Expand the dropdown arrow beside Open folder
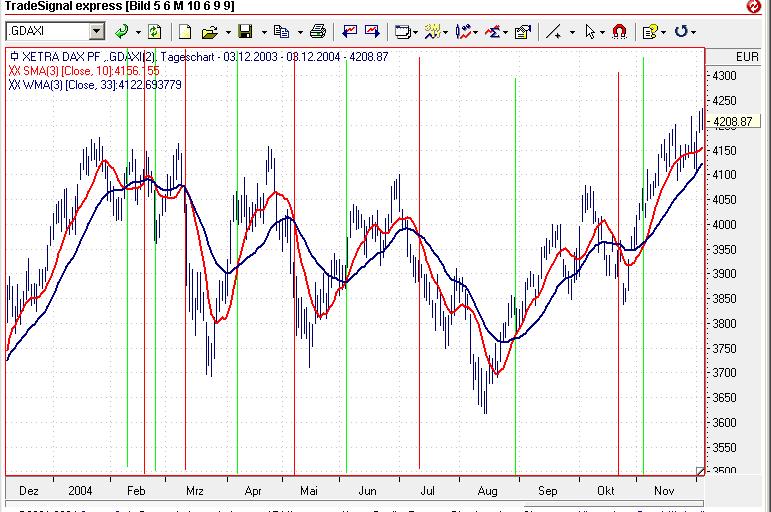Image resolution: width=771 pixels, height=512 pixels. [x=227, y=32]
